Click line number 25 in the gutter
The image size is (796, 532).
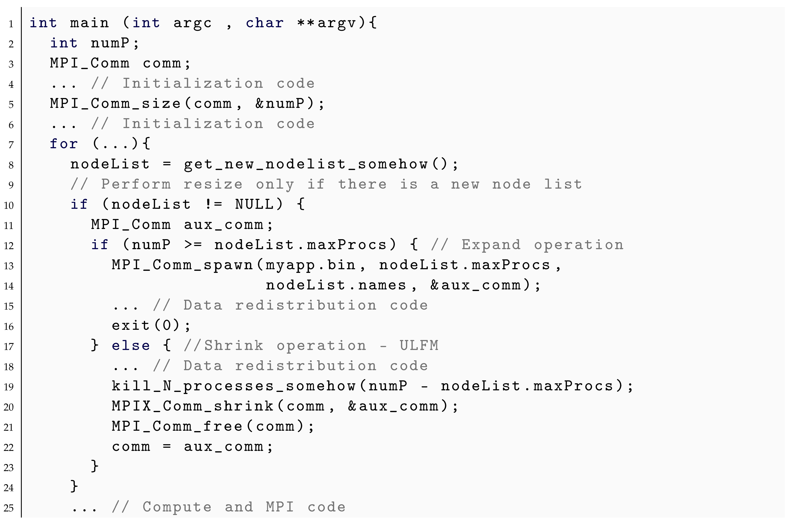tap(9, 508)
